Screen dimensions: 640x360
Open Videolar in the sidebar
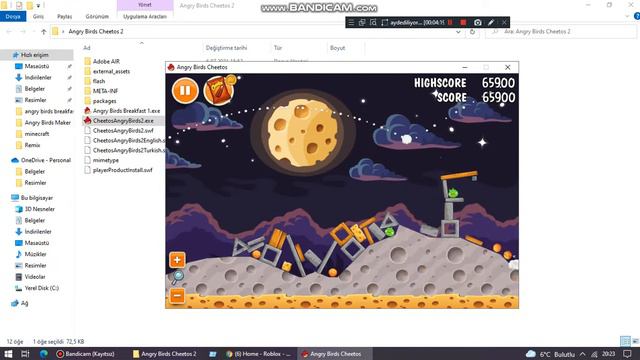click(x=35, y=277)
